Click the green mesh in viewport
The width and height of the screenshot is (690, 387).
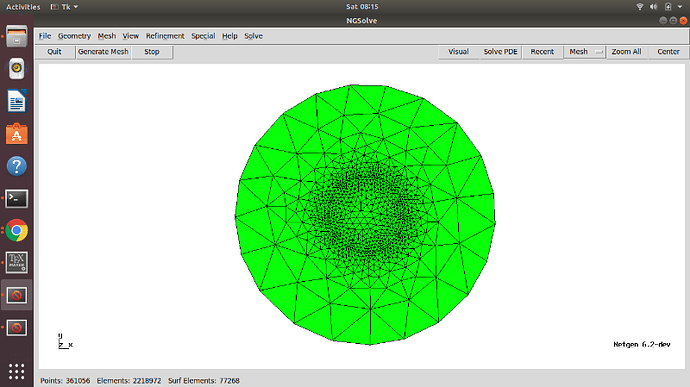(x=365, y=214)
